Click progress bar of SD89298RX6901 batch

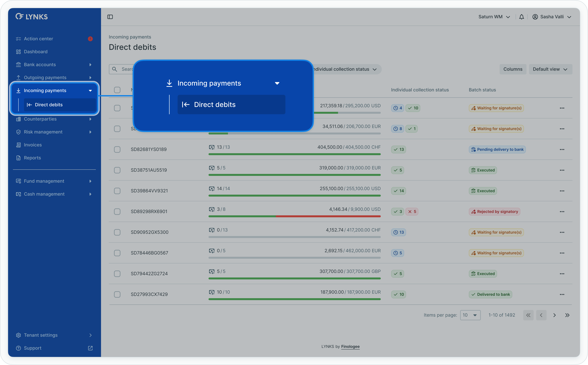294,216
